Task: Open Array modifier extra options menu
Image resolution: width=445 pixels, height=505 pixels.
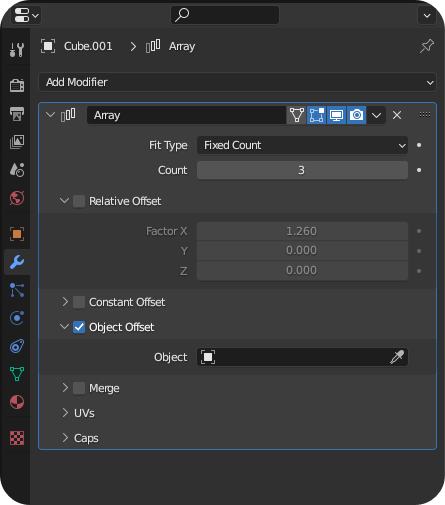Action: 376,115
